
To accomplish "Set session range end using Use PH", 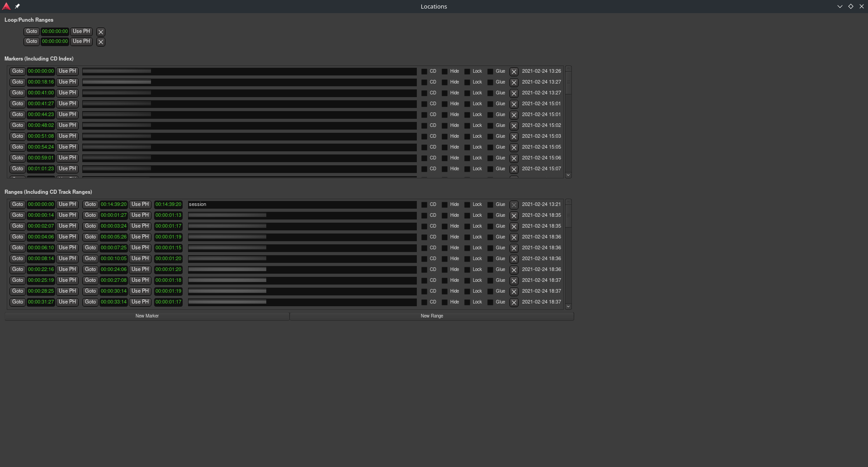I will [x=140, y=205].
